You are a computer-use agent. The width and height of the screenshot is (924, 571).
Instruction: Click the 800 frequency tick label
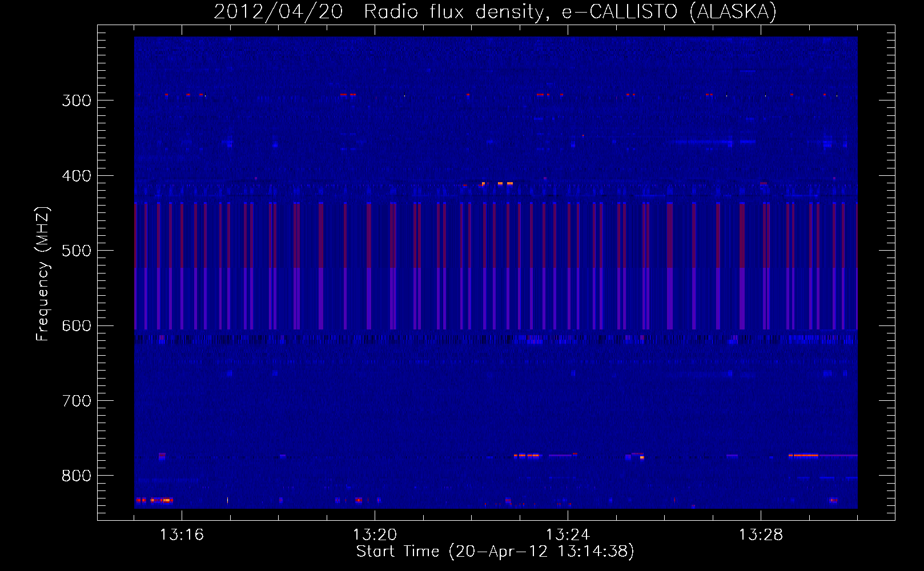pyautogui.click(x=77, y=476)
